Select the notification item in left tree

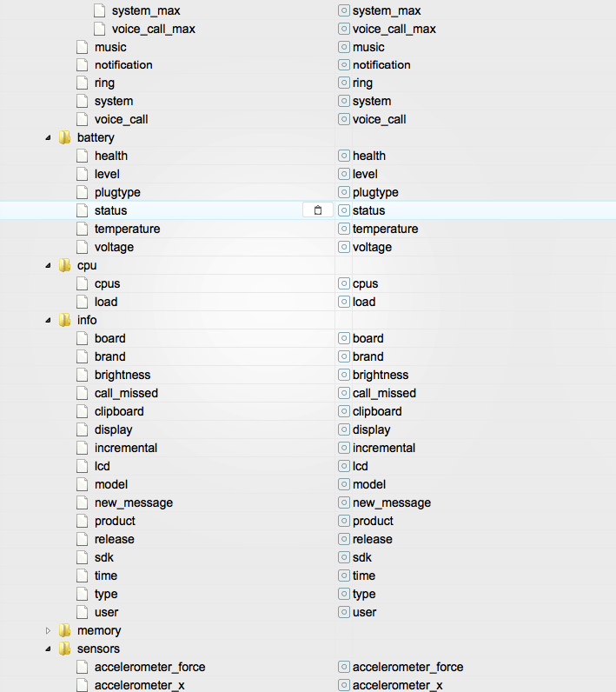tap(123, 65)
